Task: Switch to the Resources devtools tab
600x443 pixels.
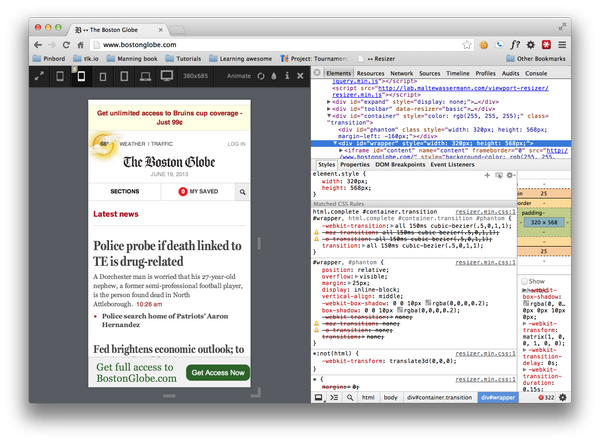Action: point(370,73)
